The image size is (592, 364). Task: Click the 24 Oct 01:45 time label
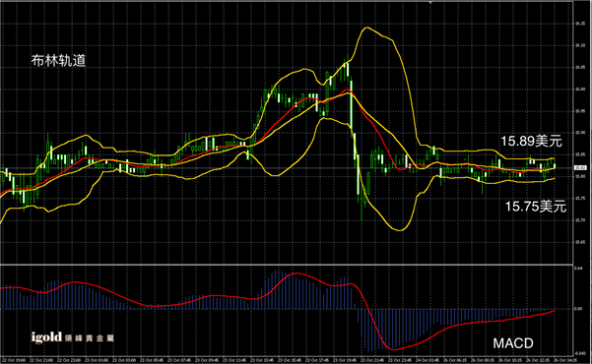428,360
